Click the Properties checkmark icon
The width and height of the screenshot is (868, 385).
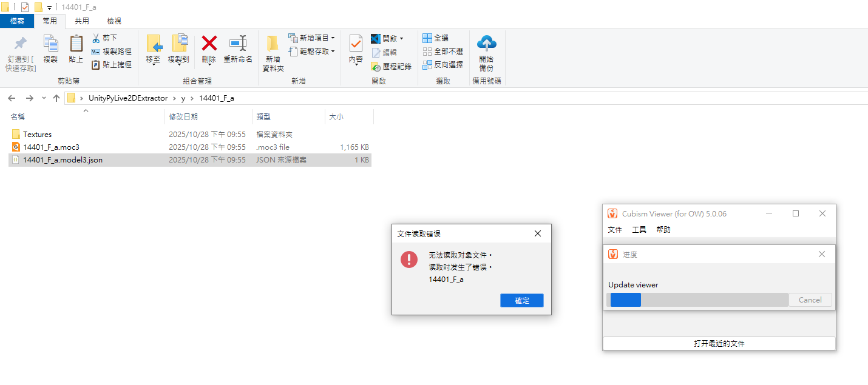pyautogui.click(x=356, y=44)
